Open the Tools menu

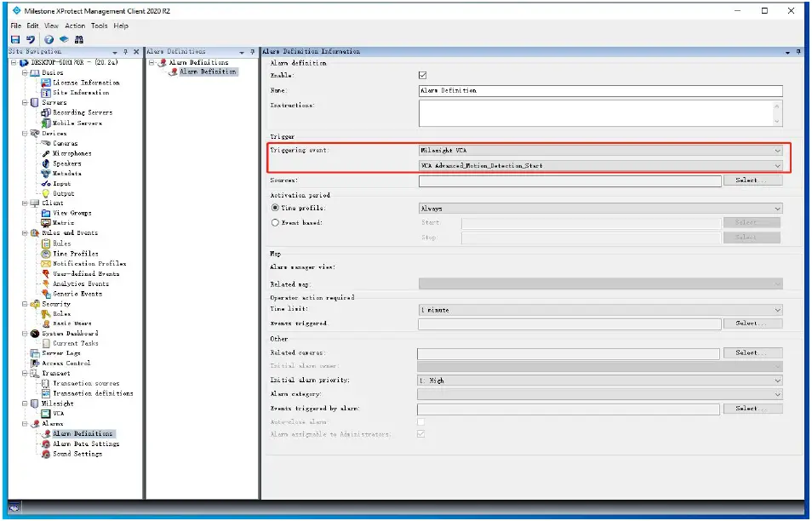(100, 26)
